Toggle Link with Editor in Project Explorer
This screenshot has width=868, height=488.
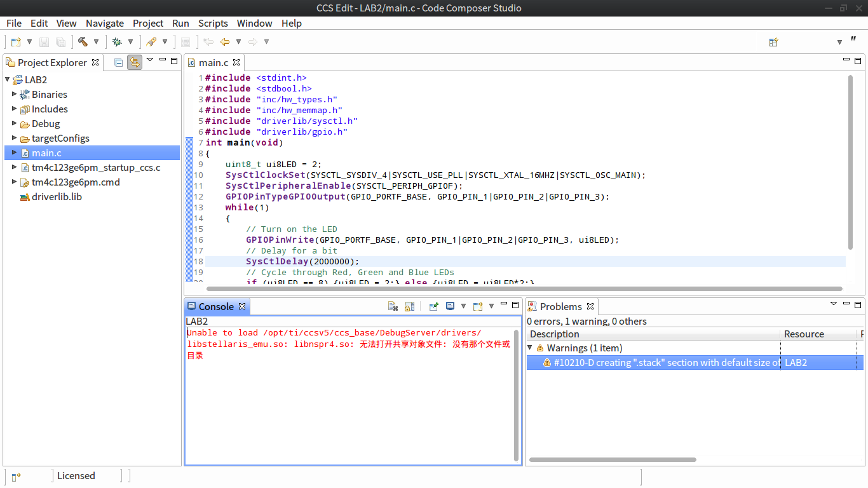pos(134,62)
